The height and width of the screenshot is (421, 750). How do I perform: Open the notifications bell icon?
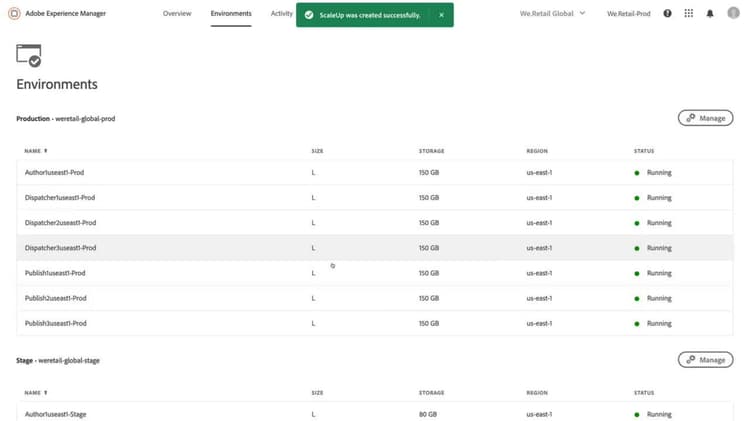(x=710, y=13)
